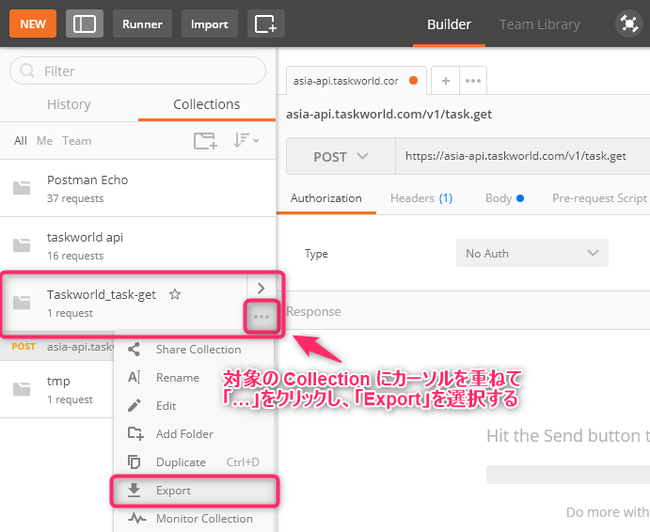Open the Postman Echo collection
The height and width of the screenshot is (532, 650).
point(138,188)
